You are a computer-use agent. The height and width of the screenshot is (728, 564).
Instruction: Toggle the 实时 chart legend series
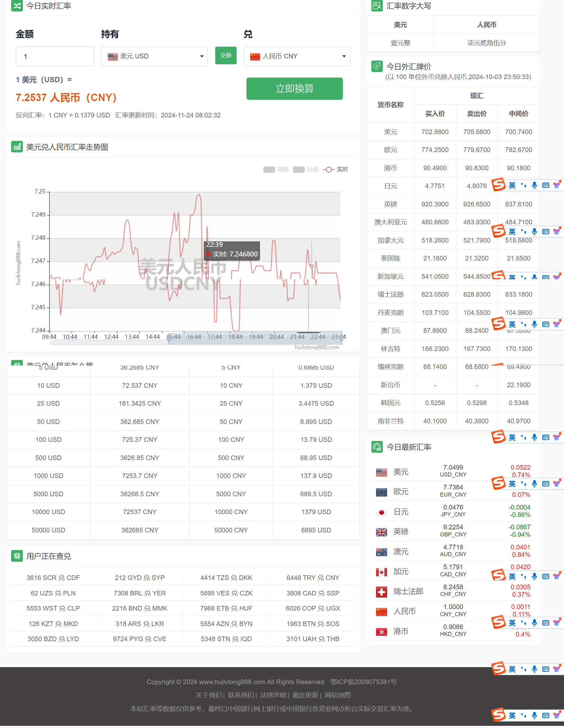click(335, 169)
